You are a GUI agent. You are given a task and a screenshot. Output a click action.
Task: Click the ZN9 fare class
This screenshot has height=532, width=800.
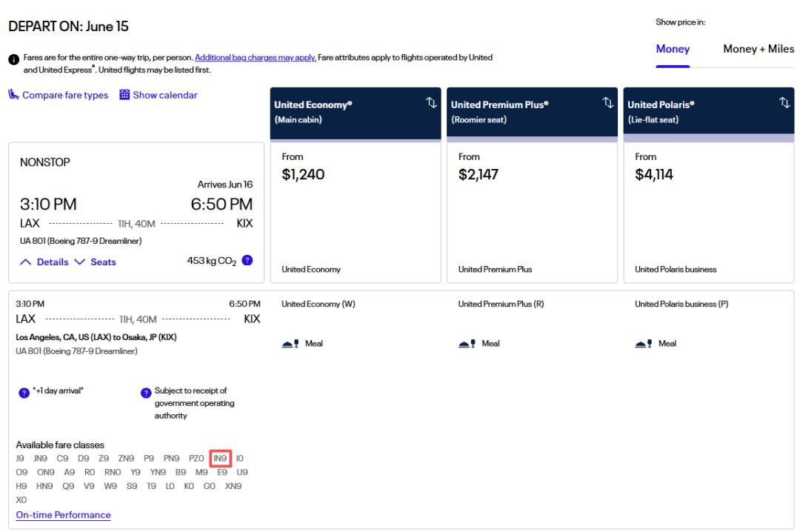[x=126, y=459]
